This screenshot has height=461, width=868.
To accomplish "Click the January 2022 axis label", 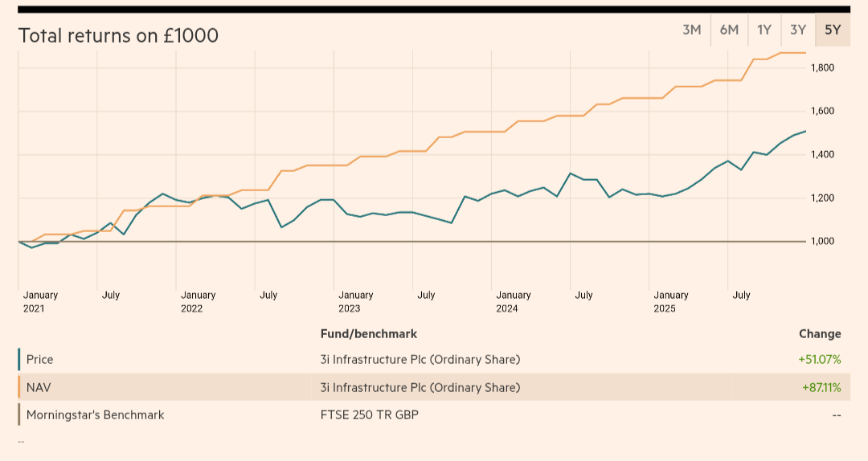I will [199, 302].
